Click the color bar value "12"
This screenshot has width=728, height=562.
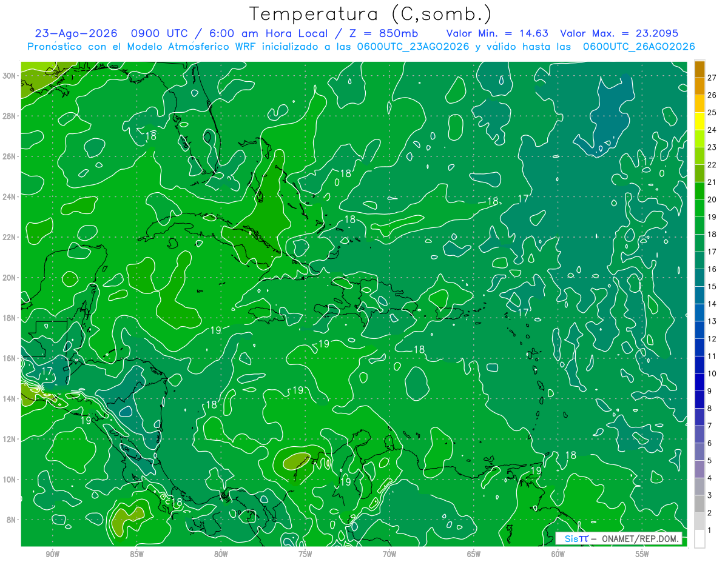tap(712, 339)
